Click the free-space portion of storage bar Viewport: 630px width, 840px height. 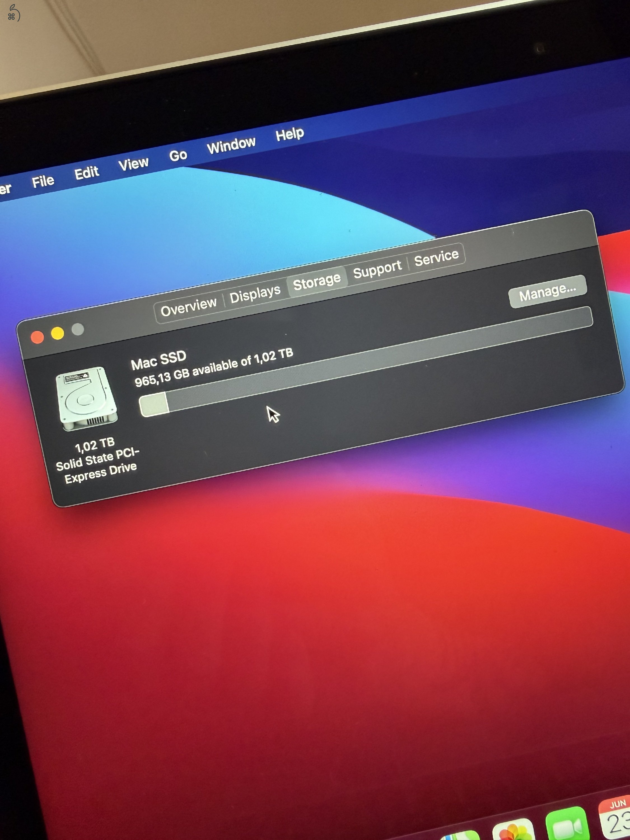pos(380,359)
